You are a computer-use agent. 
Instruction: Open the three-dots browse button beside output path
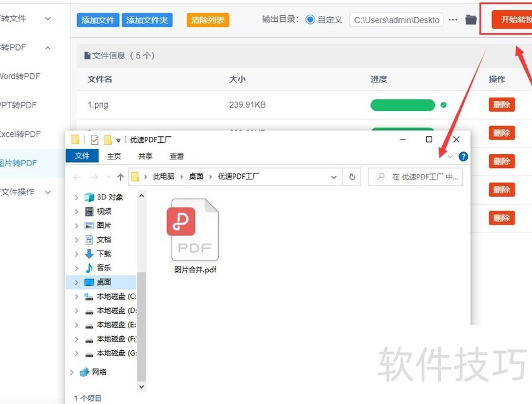(453, 20)
